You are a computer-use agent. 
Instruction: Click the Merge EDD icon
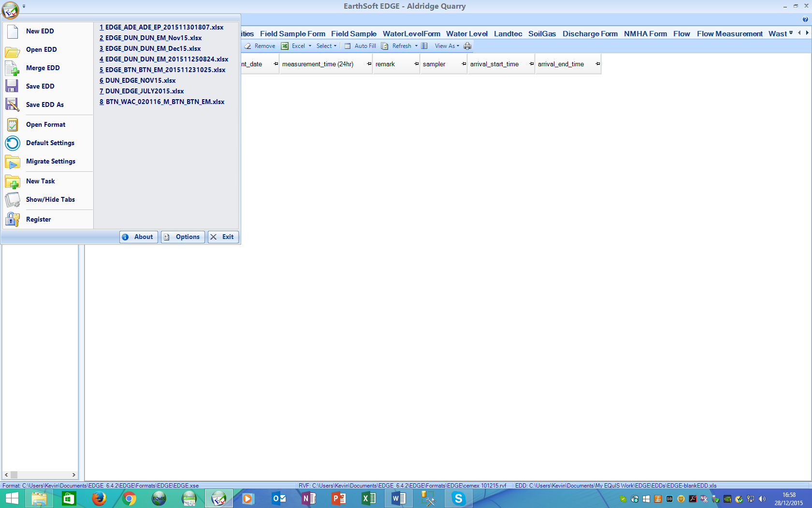pyautogui.click(x=12, y=69)
